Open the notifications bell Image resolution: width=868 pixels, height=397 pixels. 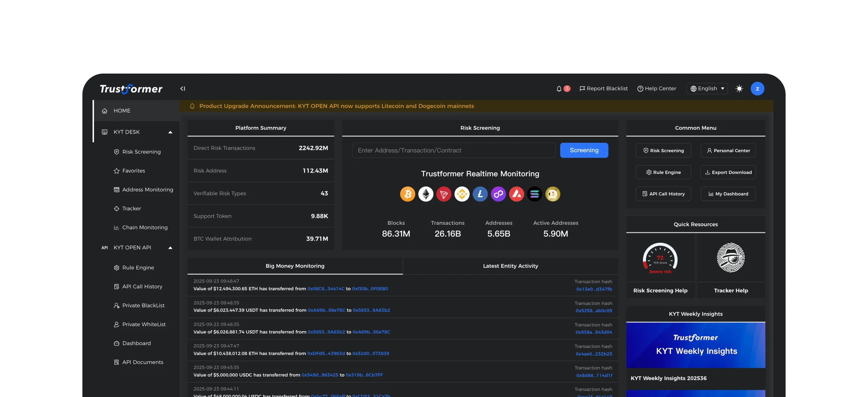tap(559, 89)
